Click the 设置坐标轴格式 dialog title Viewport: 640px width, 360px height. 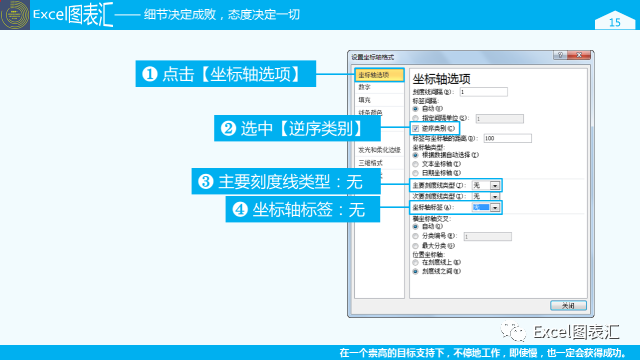(373, 57)
